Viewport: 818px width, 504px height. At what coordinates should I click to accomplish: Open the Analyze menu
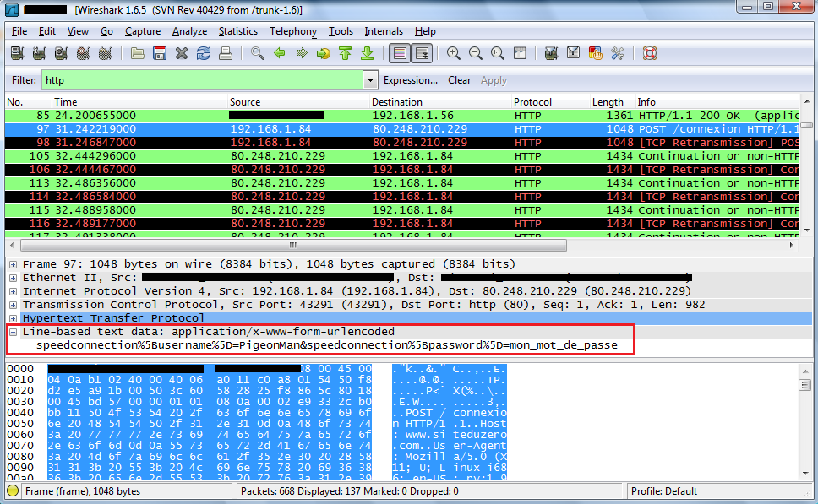189,31
